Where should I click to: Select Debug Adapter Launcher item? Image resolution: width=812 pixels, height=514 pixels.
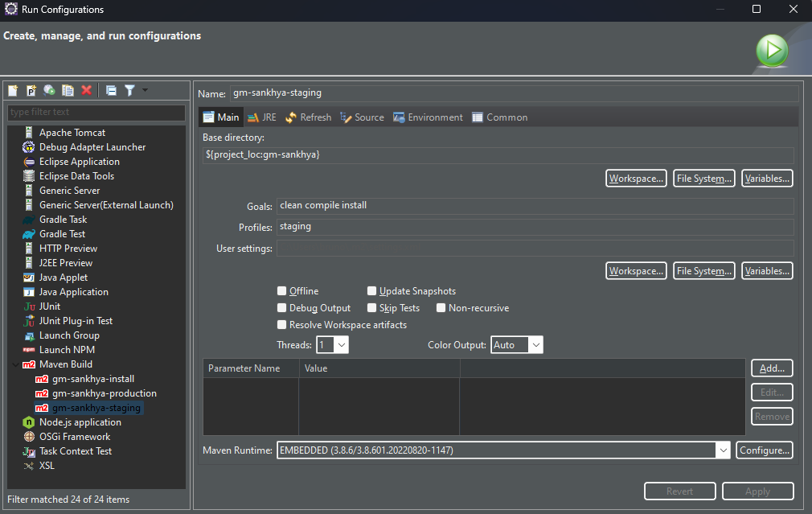92,147
